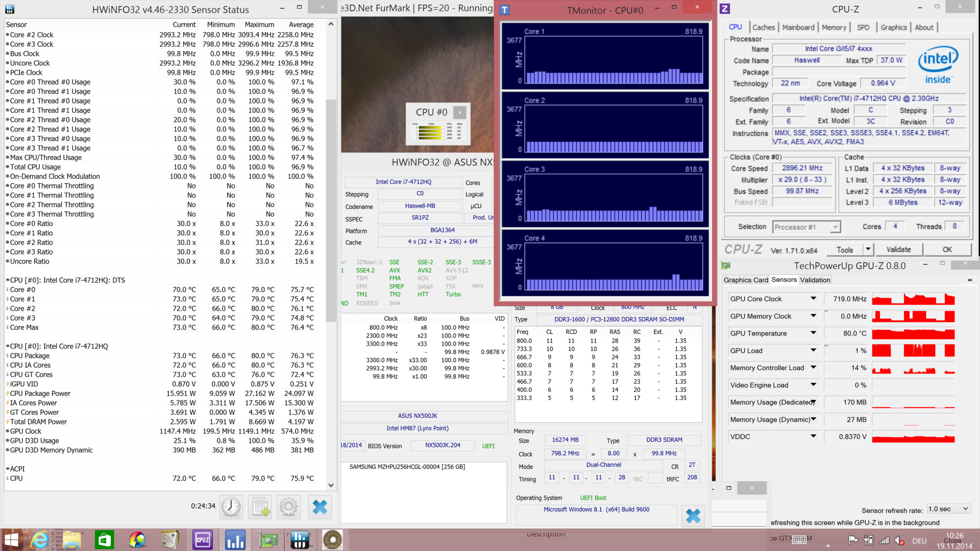Click the blue X icon in HWiNFO sensor window

coord(320,507)
